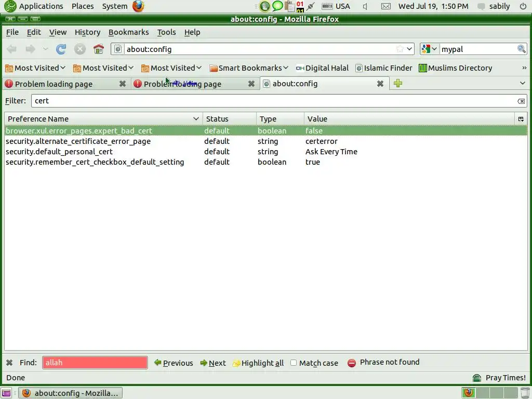Image resolution: width=532 pixels, height=399 pixels.
Task: Open the address bar history dropdown
Action: [409, 49]
